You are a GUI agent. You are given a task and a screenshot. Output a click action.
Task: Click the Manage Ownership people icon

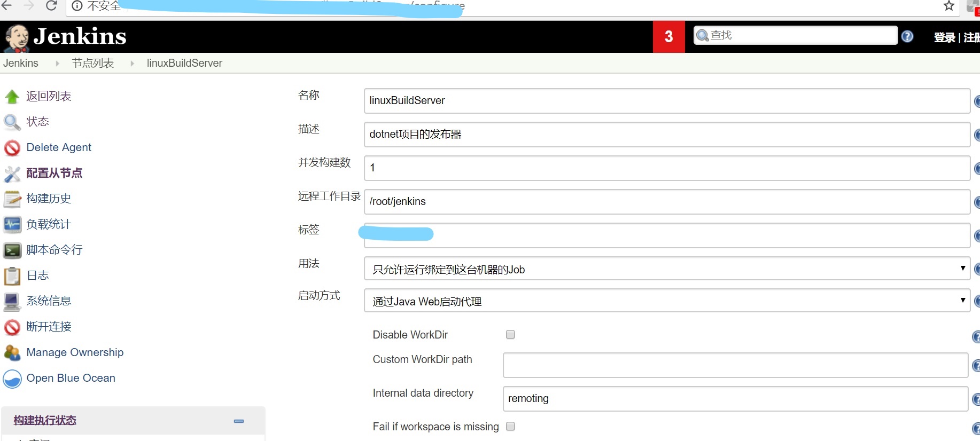pos(12,353)
